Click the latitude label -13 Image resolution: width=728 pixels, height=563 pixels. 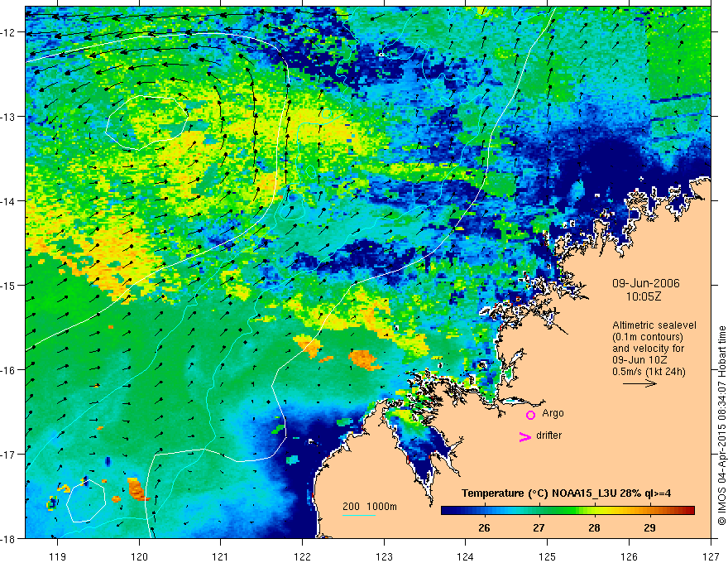(x=8, y=117)
